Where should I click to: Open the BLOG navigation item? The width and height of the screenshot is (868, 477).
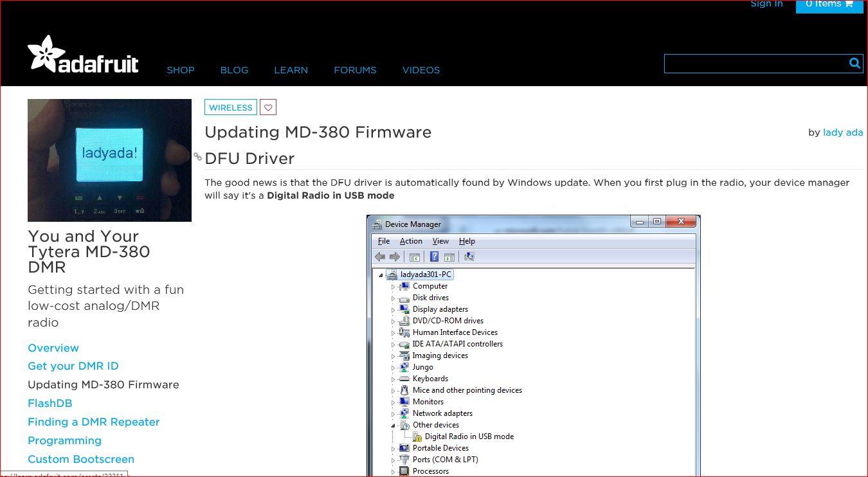click(x=234, y=70)
